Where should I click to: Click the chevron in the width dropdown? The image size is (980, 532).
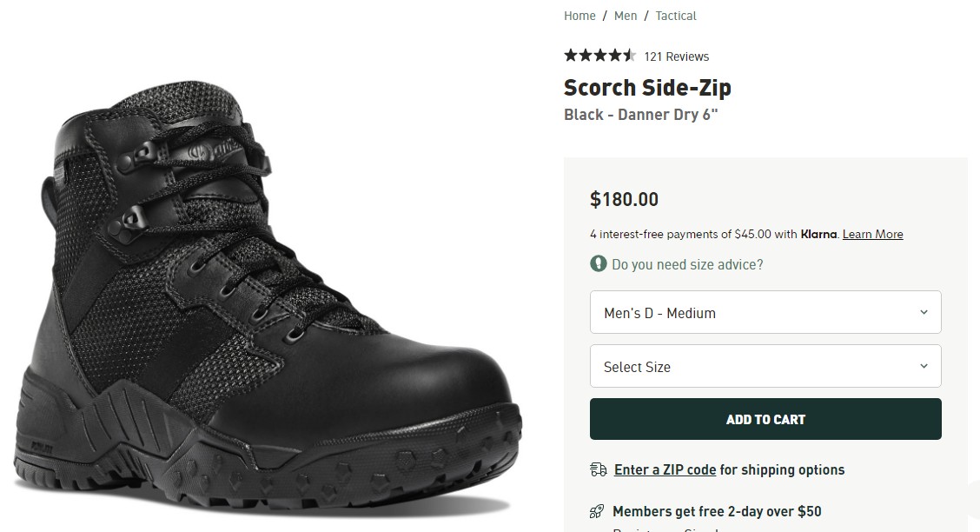pyautogui.click(x=924, y=312)
